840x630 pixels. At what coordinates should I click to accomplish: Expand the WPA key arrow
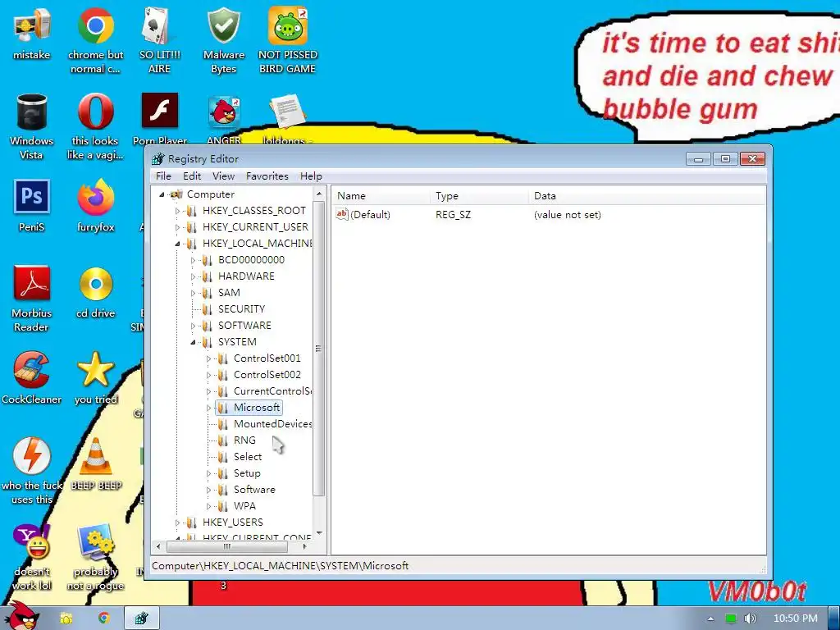(x=208, y=506)
